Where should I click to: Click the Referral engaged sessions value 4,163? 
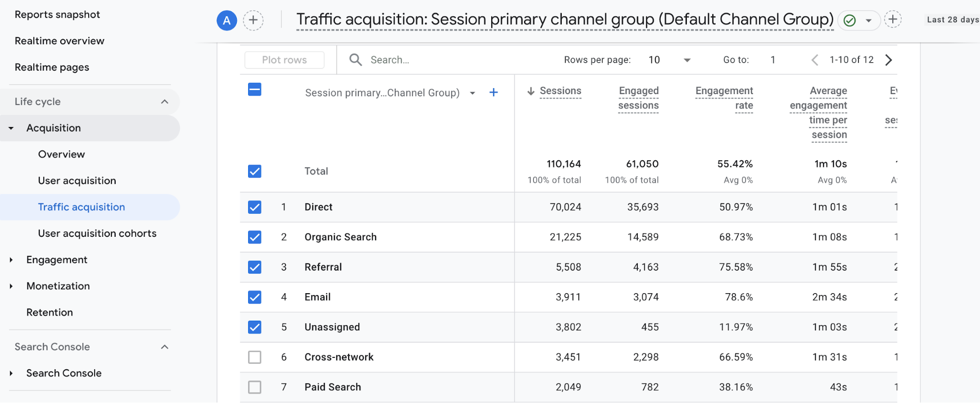(x=646, y=267)
